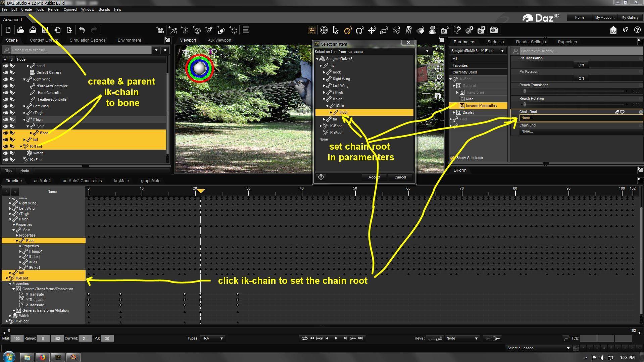Click Chain End None button
Viewport: 644px width, 362px height.
point(581,132)
